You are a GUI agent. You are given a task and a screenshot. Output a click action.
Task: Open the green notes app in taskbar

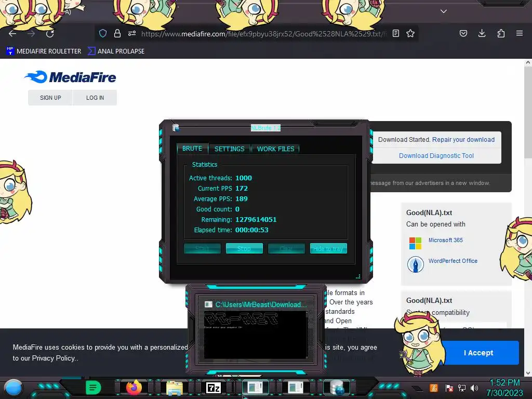pos(94,388)
